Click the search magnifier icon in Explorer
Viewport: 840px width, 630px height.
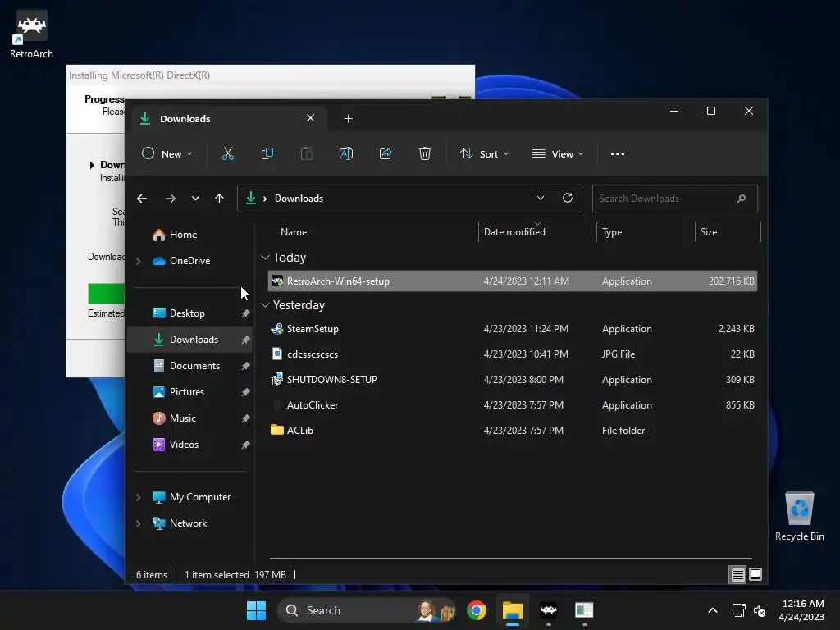tap(741, 199)
